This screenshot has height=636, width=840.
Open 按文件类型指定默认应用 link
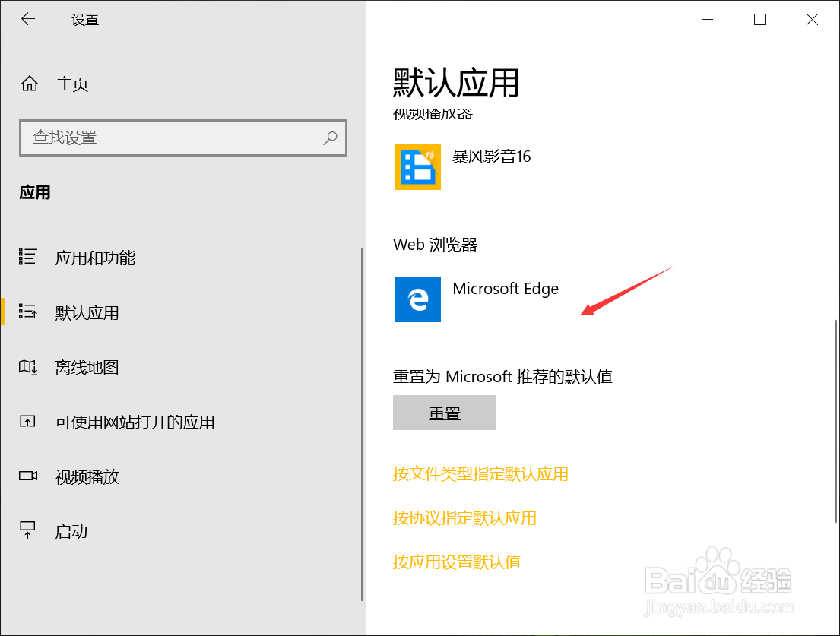(x=480, y=473)
